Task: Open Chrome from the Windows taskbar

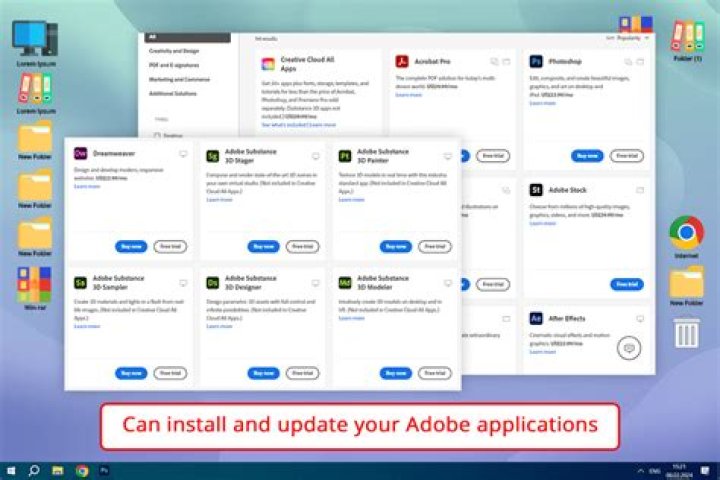Action: coord(82,470)
